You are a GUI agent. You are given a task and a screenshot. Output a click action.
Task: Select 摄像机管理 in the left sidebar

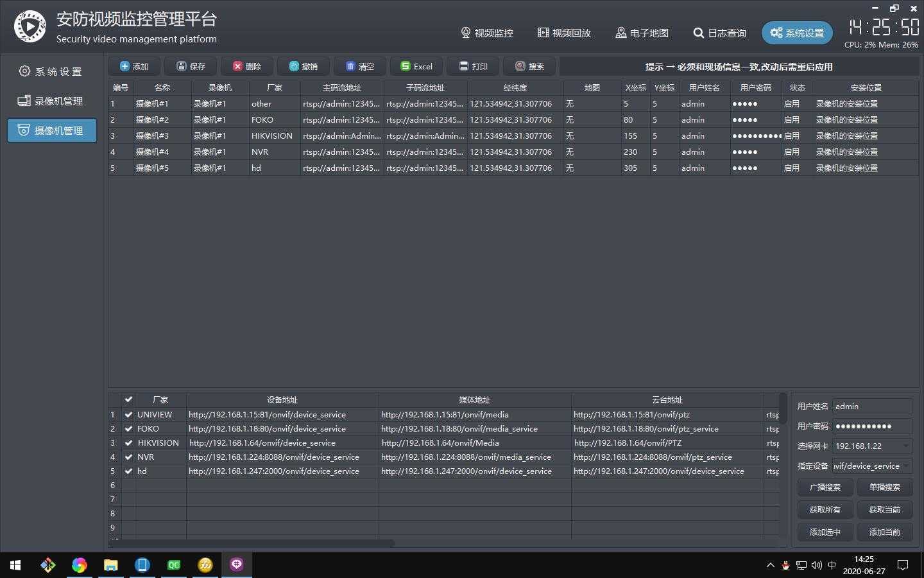tap(51, 130)
